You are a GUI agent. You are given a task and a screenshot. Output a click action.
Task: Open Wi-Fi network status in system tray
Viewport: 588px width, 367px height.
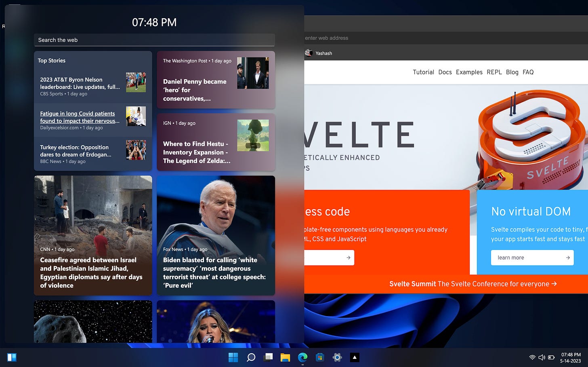(x=532, y=357)
